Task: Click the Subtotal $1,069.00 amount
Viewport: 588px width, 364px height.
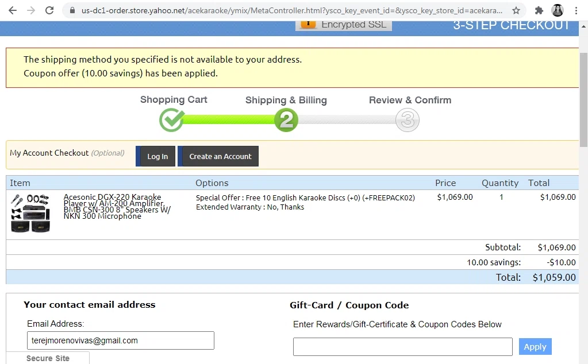Action: (x=556, y=247)
